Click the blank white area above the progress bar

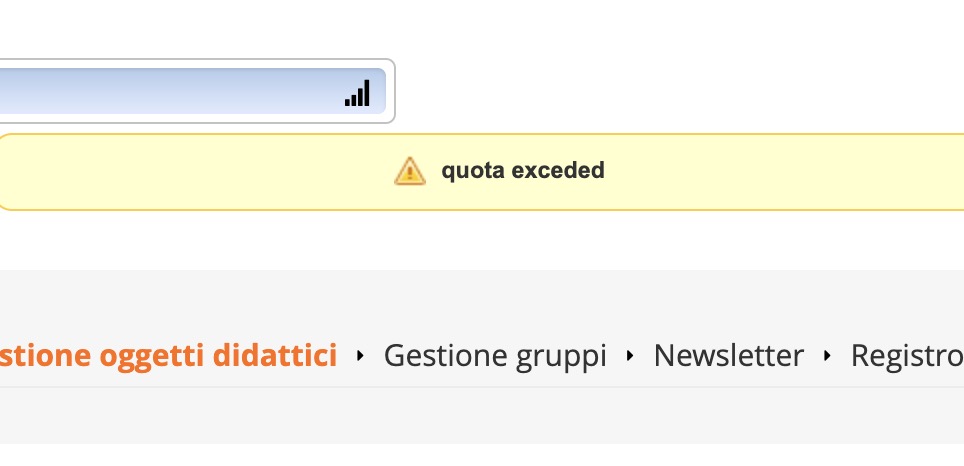point(200,28)
